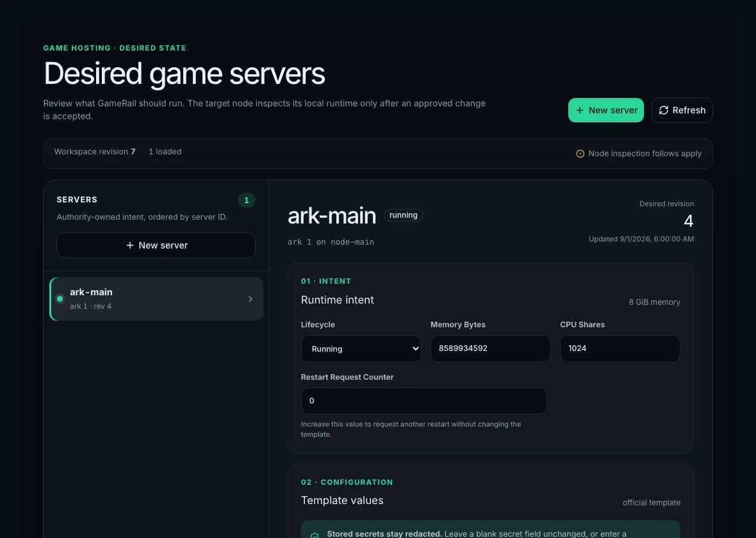Image resolution: width=756 pixels, height=538 pixels.
Task: Open the Lifecycle dropdown set to Running
Action: click(361, 348)
